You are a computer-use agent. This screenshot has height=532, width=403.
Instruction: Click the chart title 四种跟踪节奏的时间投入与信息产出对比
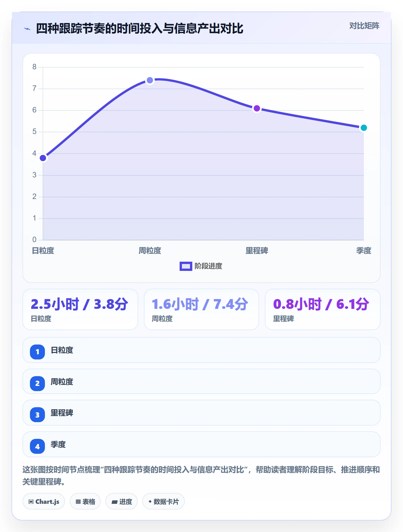(x=140, y=28)
